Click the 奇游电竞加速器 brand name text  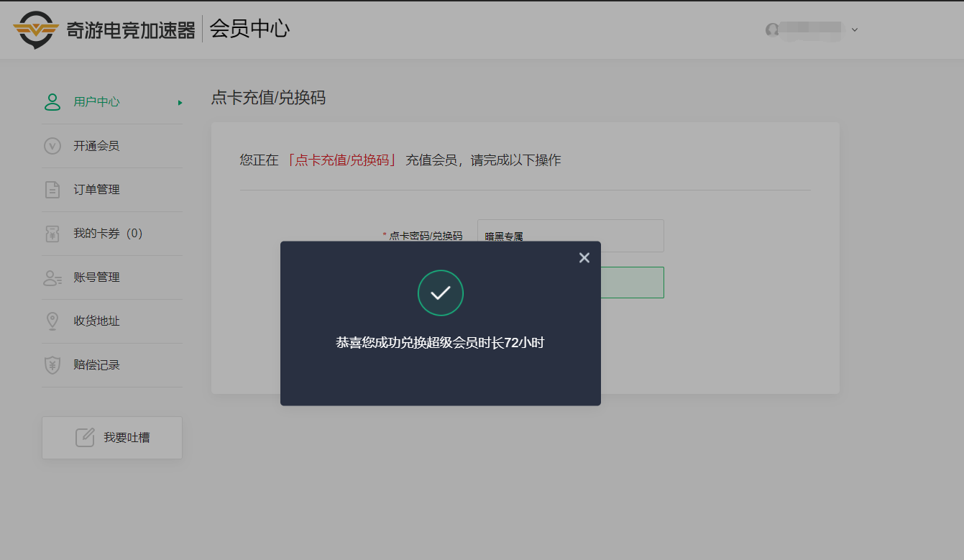(131, 30)
